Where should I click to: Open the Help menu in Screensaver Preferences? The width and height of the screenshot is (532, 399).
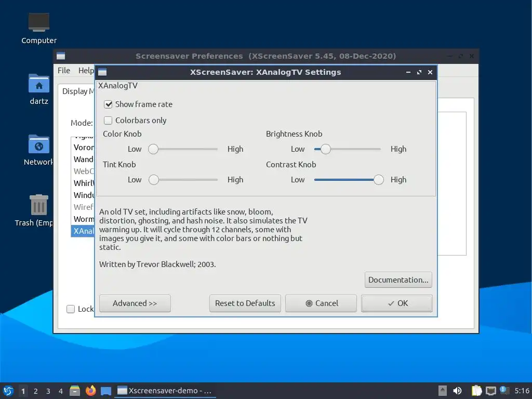tap(86, 71)
